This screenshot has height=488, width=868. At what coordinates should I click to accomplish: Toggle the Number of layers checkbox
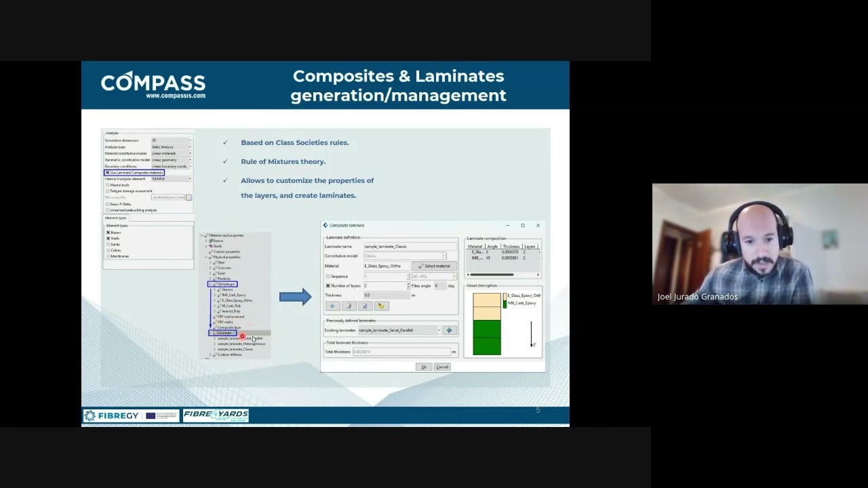(328, 286)
